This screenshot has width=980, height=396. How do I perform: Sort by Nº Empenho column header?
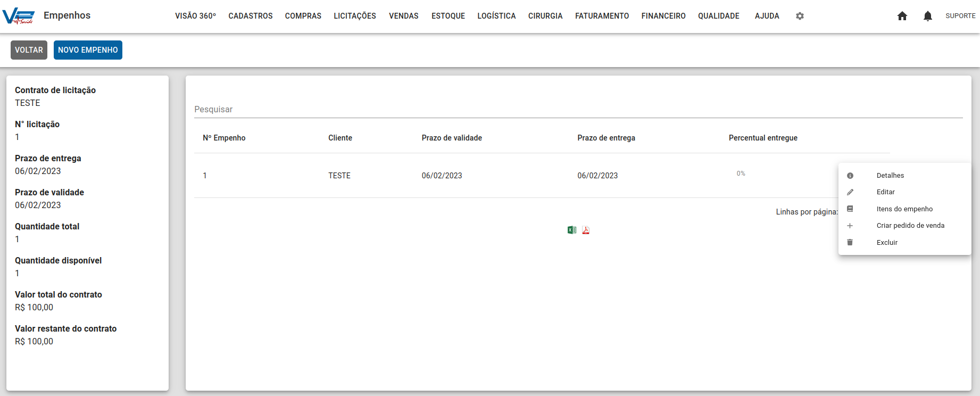pos(224,138)
